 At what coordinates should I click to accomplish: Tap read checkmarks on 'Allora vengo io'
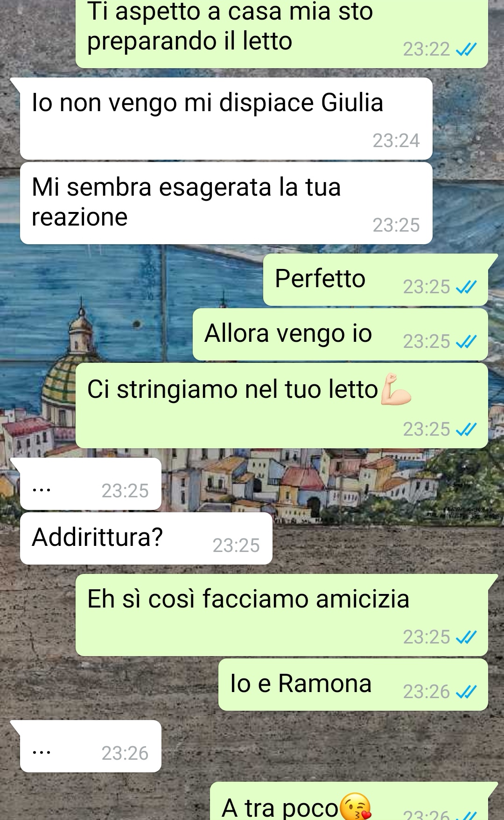pos(466,342)
